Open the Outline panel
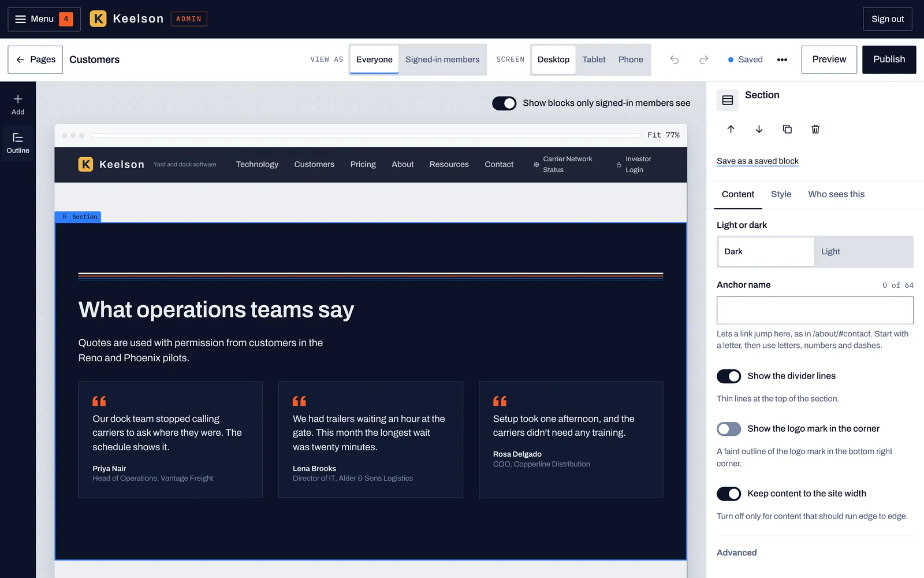Screen dimensions: 924x578 click(x=18, y=143)
